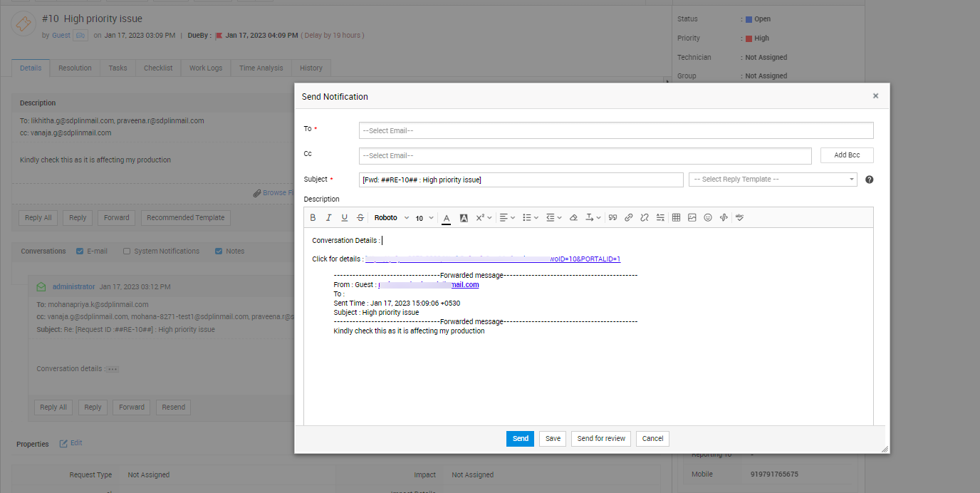Click the blockquote quotation icon
This screenshot has width=980, height=493.
click(612, 218)
